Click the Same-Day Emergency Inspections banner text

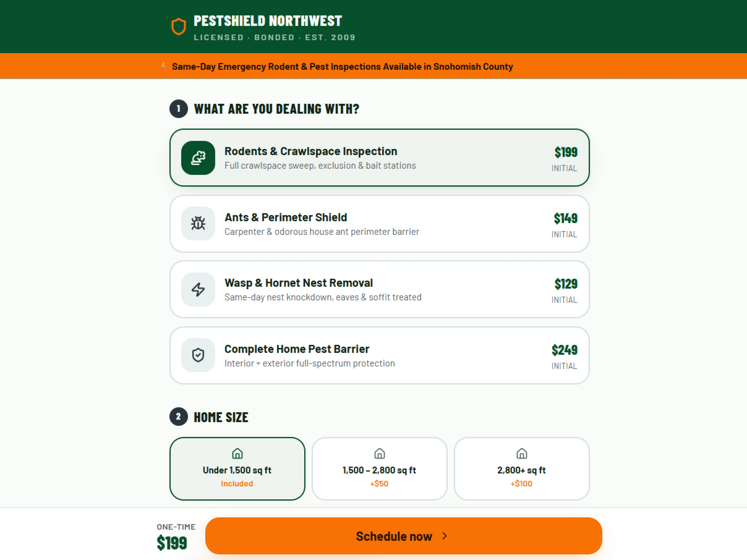click(342, 66)
